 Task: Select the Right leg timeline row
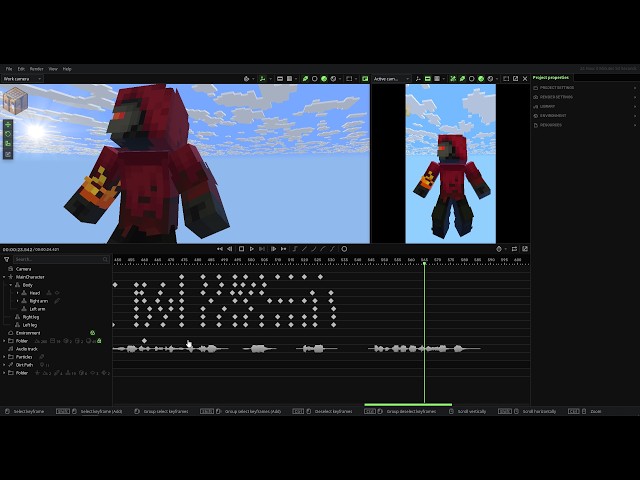(56, 317)
